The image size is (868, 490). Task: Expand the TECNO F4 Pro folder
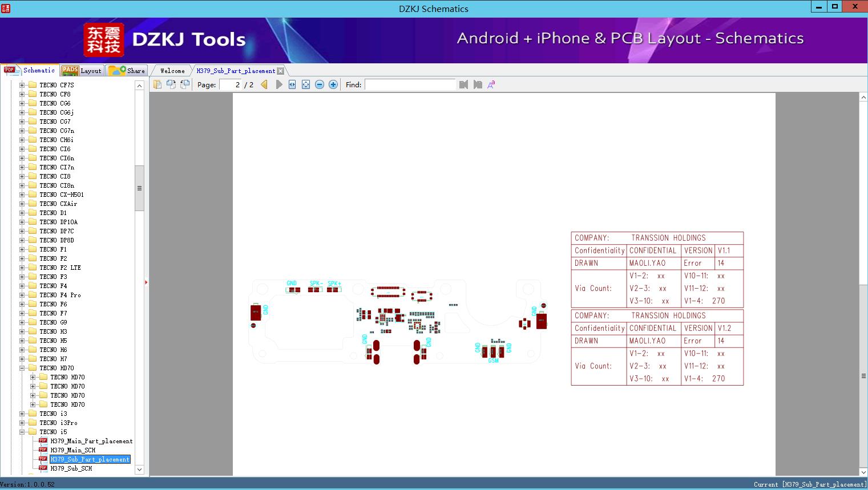click(x=22, y=295)
